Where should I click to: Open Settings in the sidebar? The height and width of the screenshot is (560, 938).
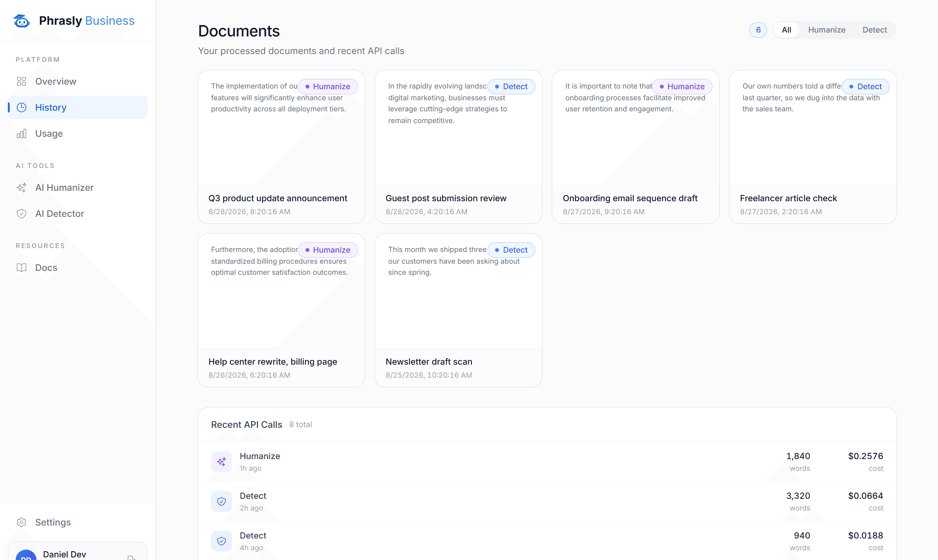[x=78, y=522]
